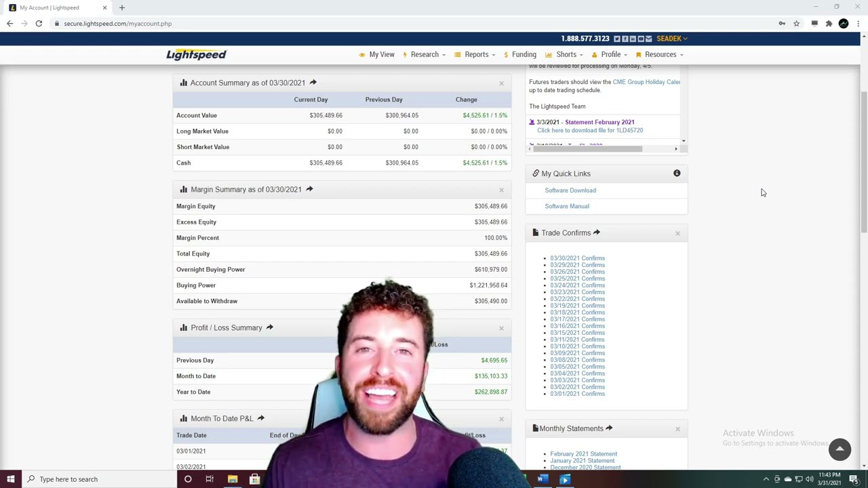Screen dimensions: 868x488
Task: Open 03/22/2021 Confirms link
Action: pyautogui.click(x=577, y=299)
